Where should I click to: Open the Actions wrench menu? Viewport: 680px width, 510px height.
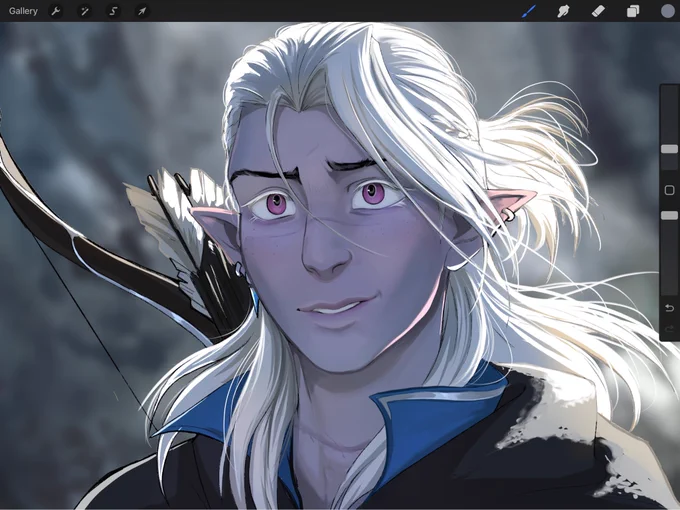(x=56, y=11)
